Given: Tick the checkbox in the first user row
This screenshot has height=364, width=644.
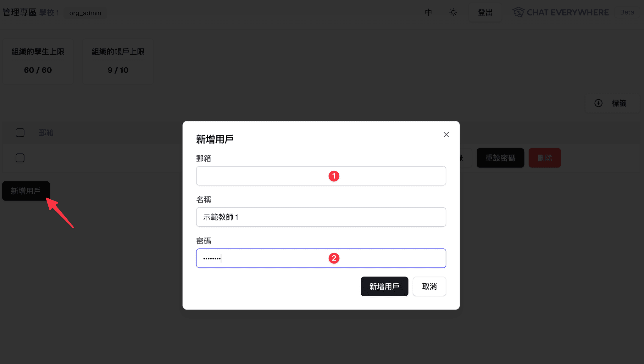Looking at the screenshot, I should (x=20, y=158).
